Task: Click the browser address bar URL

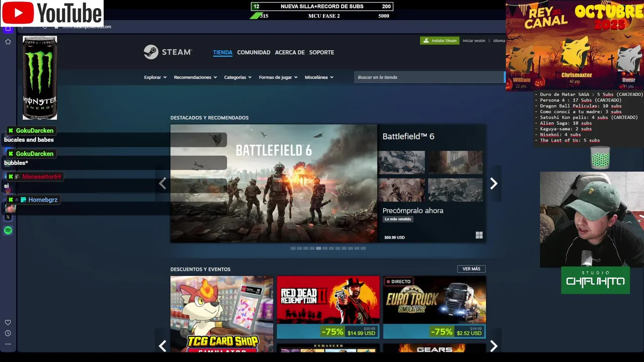Action: (x=86, y=27)
